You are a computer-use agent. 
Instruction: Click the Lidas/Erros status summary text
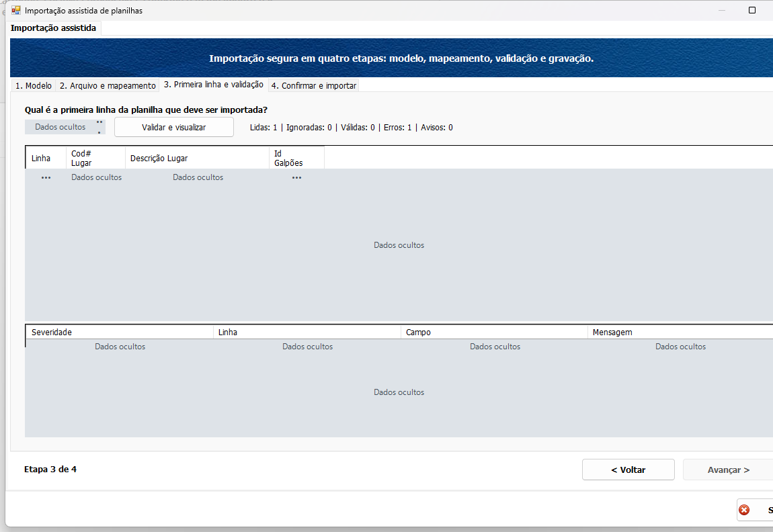(x=351, y=128)
